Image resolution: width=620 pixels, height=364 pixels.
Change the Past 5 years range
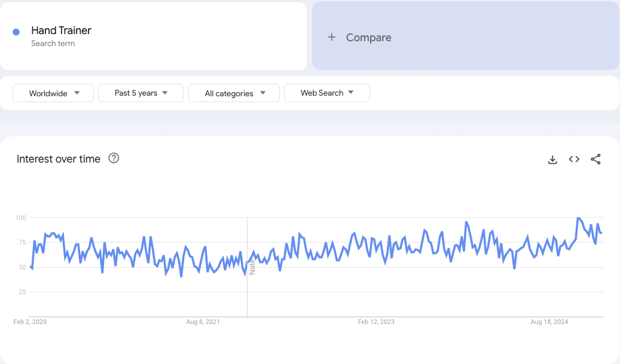141,93
